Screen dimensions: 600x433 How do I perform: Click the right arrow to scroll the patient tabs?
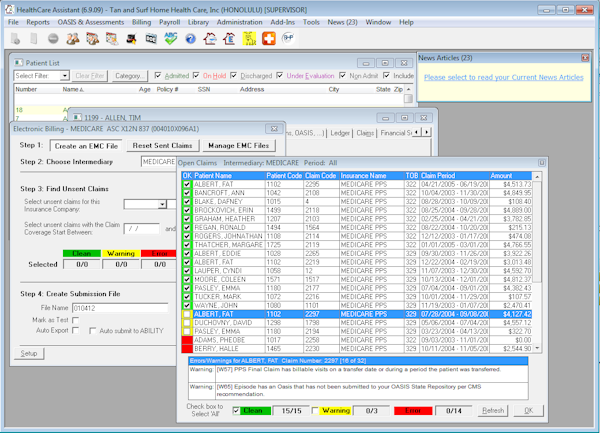coord(426,132)
